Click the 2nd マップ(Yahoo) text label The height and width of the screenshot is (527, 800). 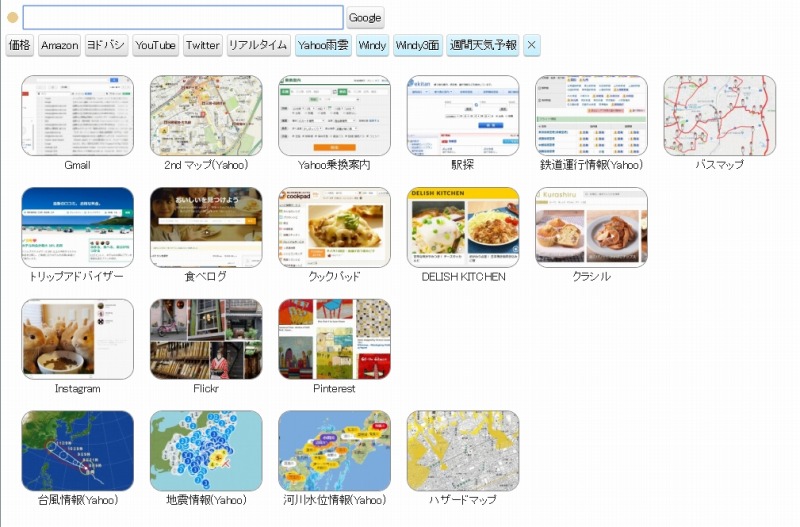(x=206, y=165)
